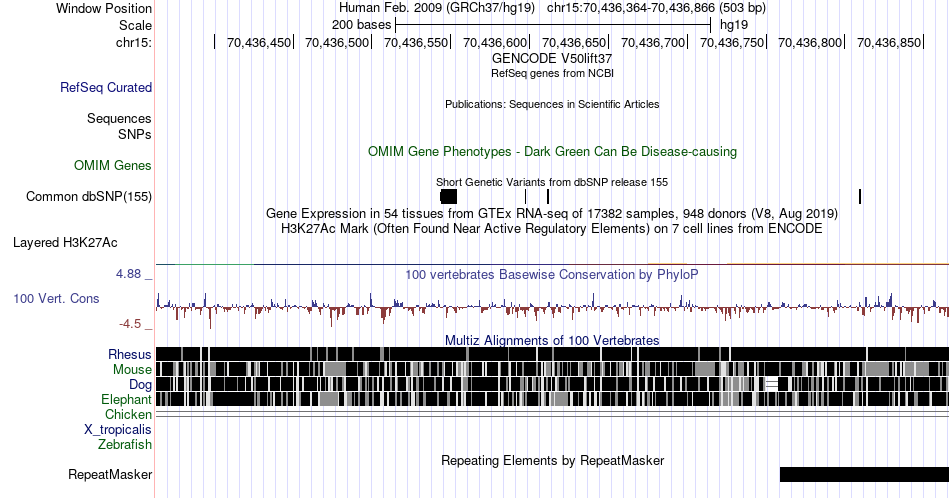
Task: Click the Multiz Alignments of 100 Vertebrates title
Action: 552,340
